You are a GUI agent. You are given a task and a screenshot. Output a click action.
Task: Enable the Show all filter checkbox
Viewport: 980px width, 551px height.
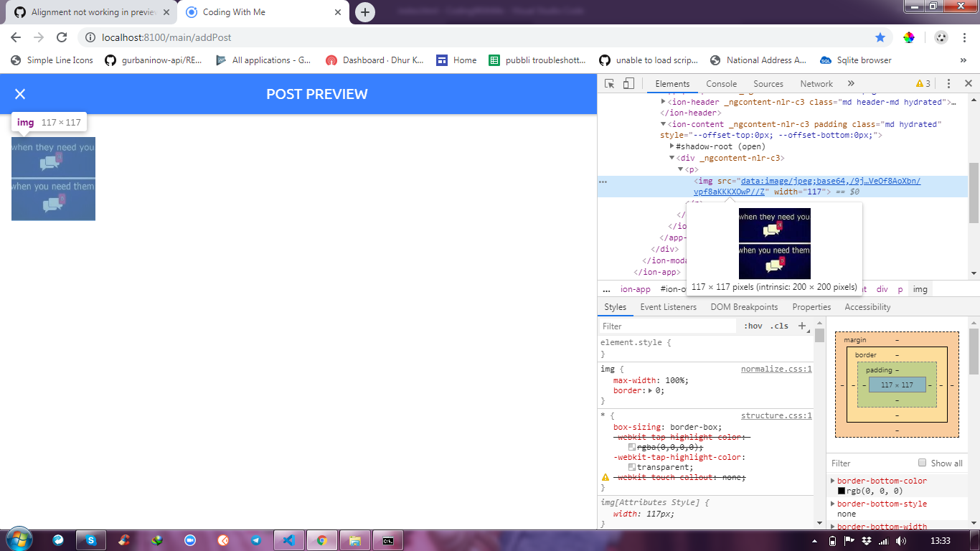coord(923,463)
